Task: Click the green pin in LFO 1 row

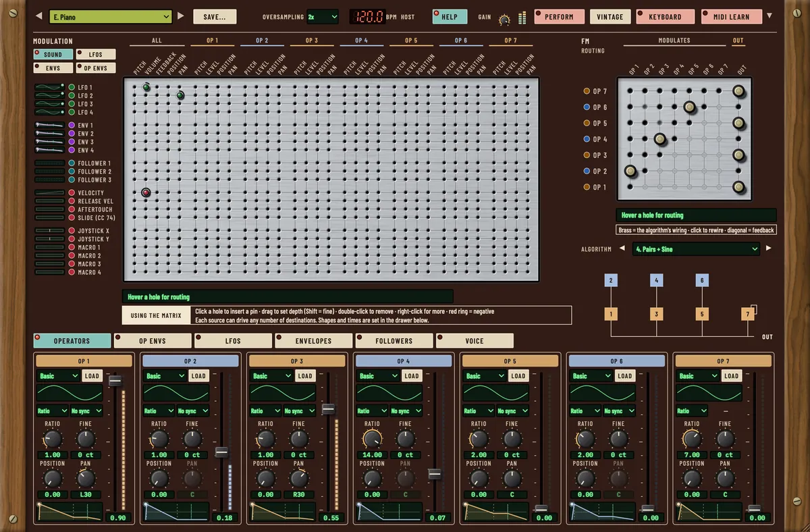Action: [x=146, y=87]
